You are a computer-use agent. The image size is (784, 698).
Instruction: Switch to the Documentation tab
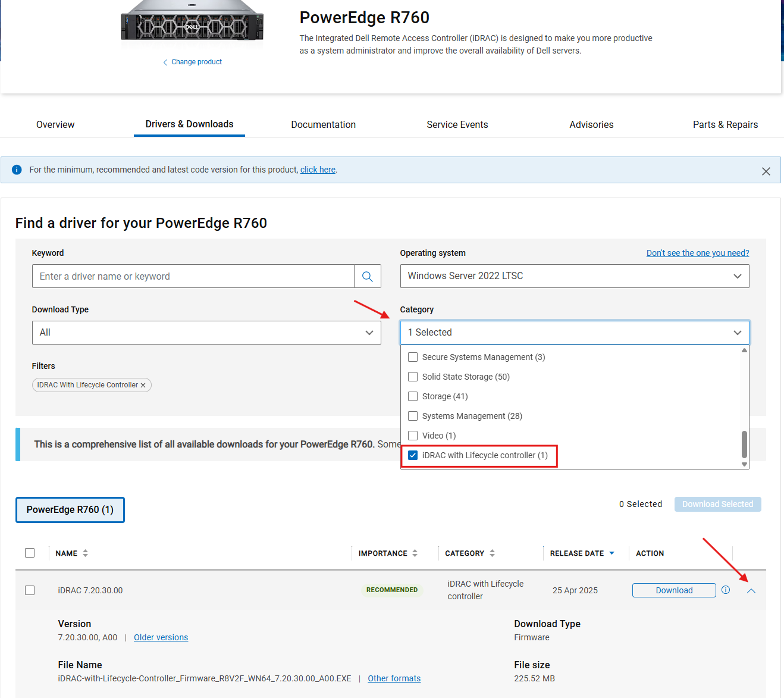(323, 124)
